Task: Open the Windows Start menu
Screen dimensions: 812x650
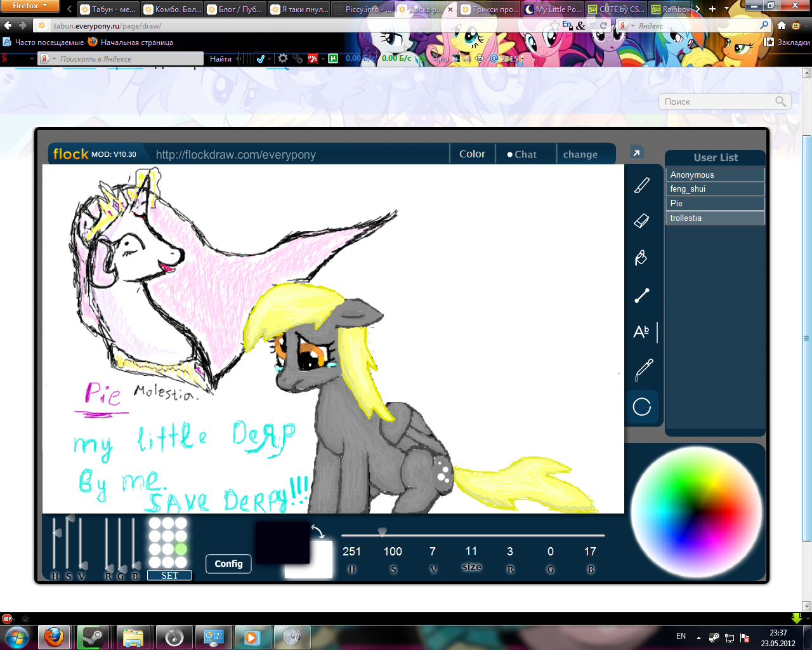Action: tap(17, 637)
